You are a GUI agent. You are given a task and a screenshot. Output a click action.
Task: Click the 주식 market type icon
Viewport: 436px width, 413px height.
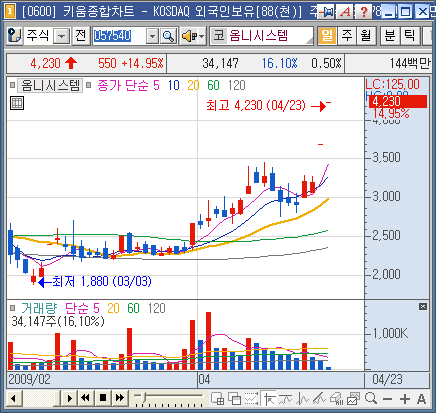[x=15, y=35]
